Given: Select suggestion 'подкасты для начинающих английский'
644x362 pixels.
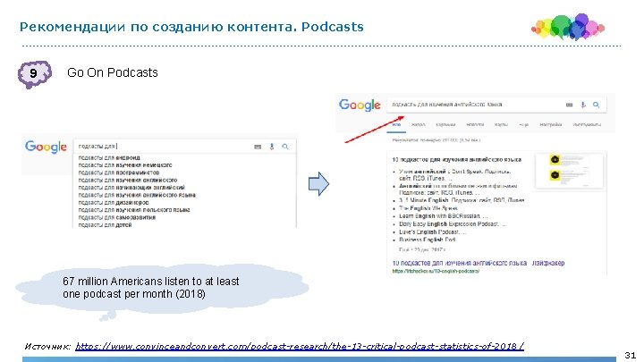Looking at the screenshot, I should (131, 187).
